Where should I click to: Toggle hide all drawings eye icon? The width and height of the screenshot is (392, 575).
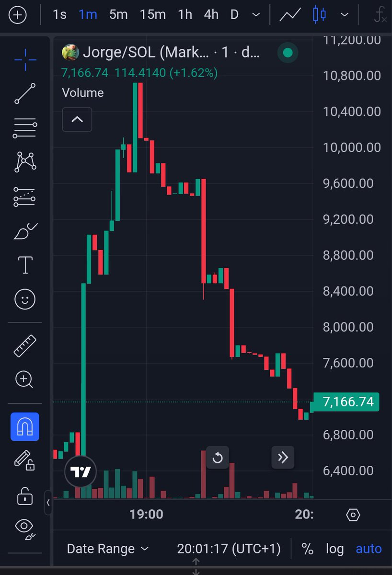point(24,529)
